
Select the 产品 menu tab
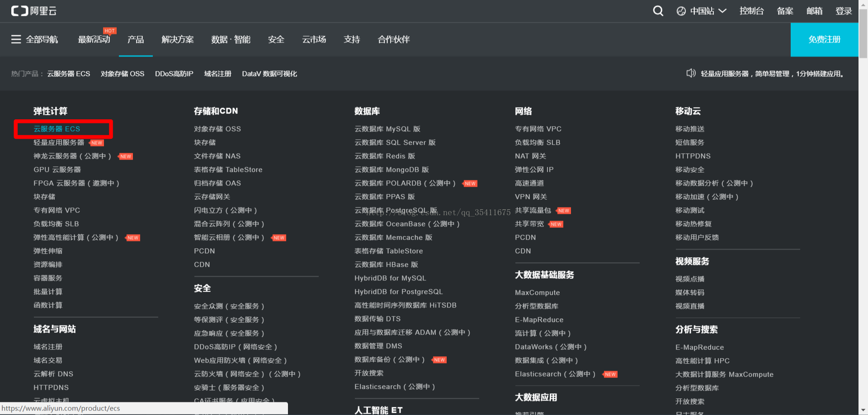pyautogui.click(x=136, y=39)
